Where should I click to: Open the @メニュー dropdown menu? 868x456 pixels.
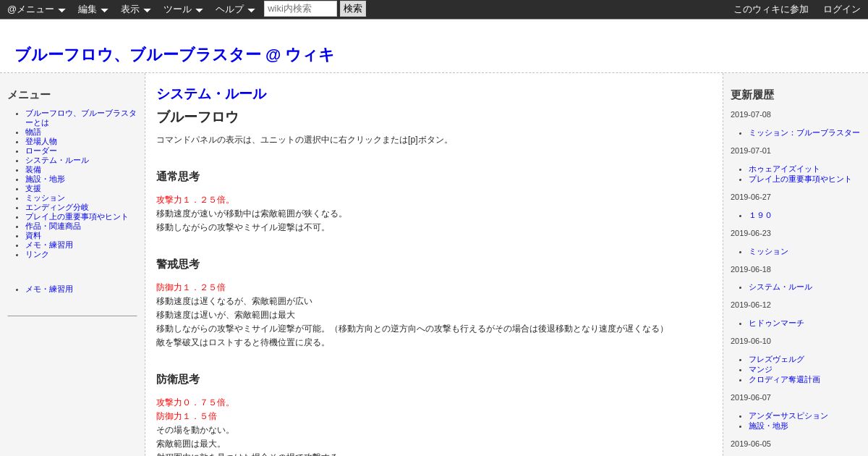click(36, 9)
